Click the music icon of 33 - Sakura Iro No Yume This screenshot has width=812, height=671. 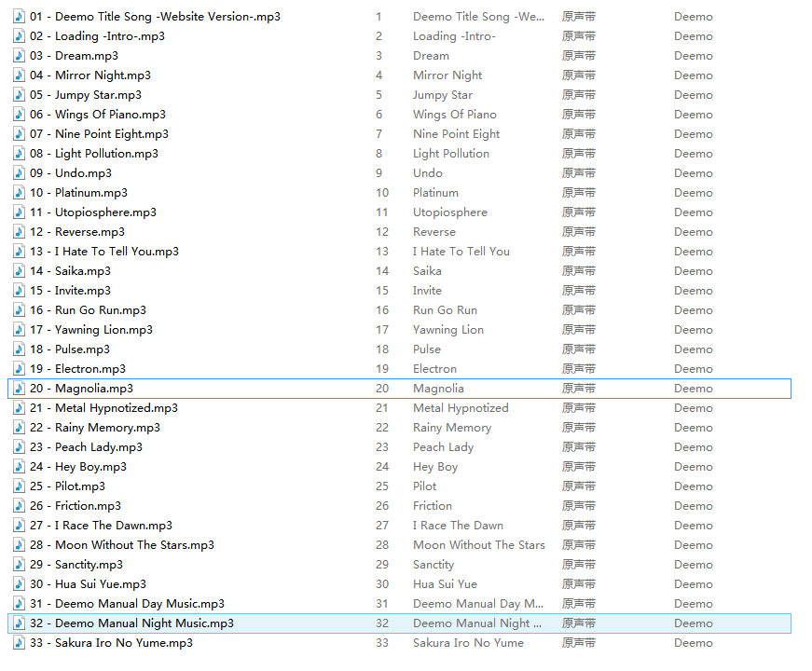tap(19, 642)
